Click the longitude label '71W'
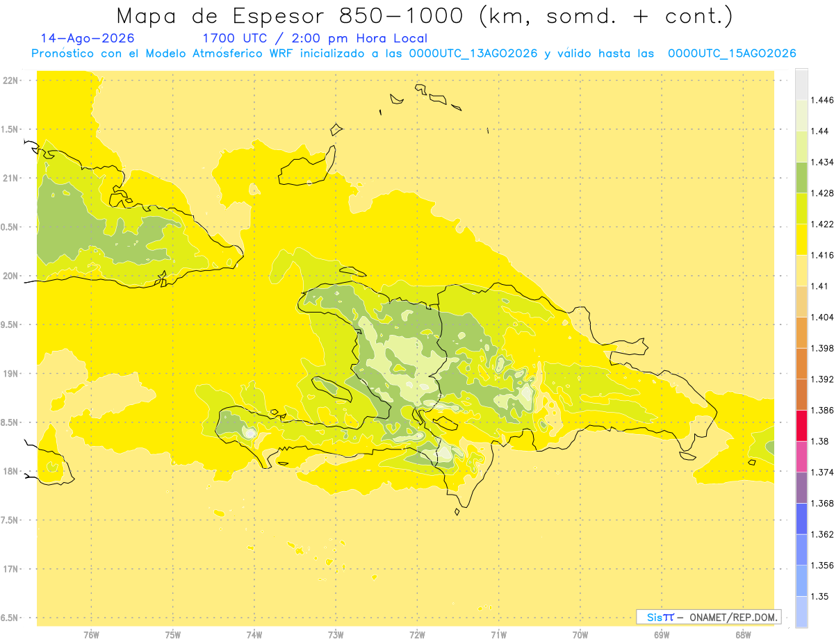This screenshot has height=644, width=834. 498,635
